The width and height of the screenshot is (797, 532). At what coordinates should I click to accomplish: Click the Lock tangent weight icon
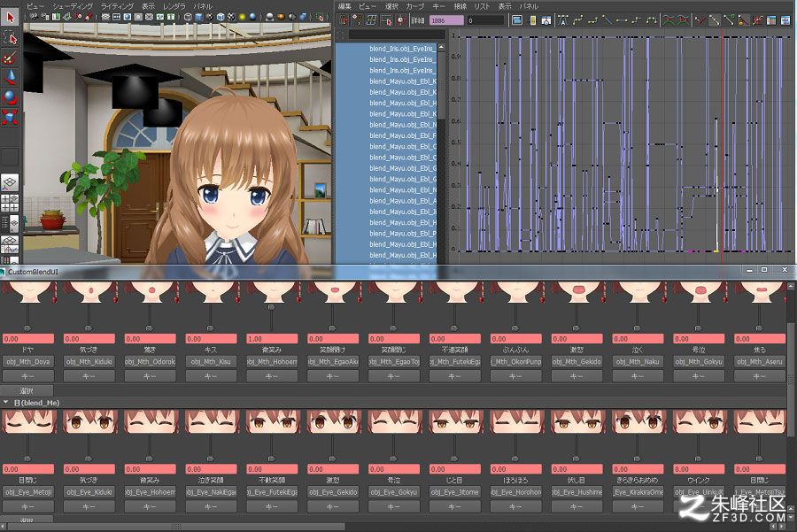pyautogui.click(x=744, y=20)
